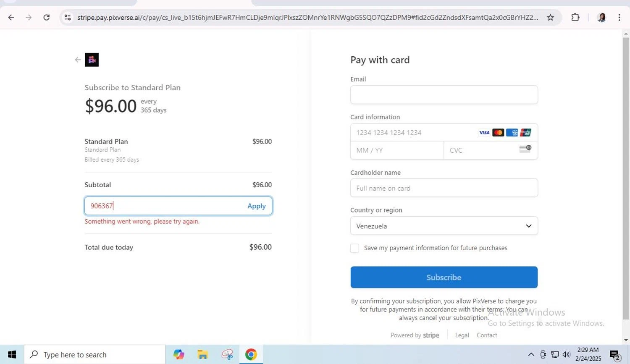Click the Subtotal label
Image resolution: width=630 pixels, height=364 pixels.
click(x=98, y=185)
